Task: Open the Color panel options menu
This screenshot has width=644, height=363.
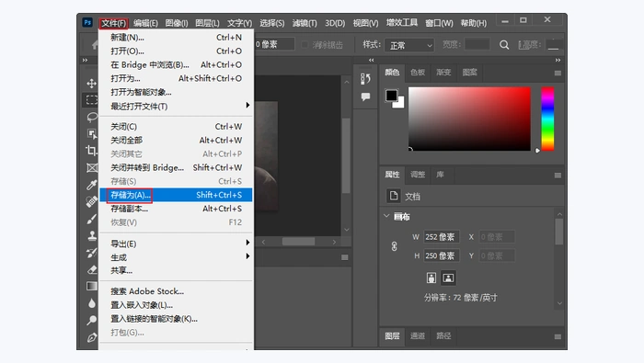Action: [x=558, y=73]
